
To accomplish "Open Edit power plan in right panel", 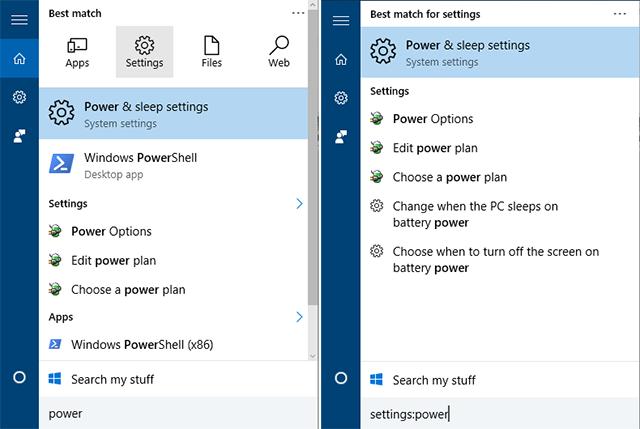I will pos(500,148).
